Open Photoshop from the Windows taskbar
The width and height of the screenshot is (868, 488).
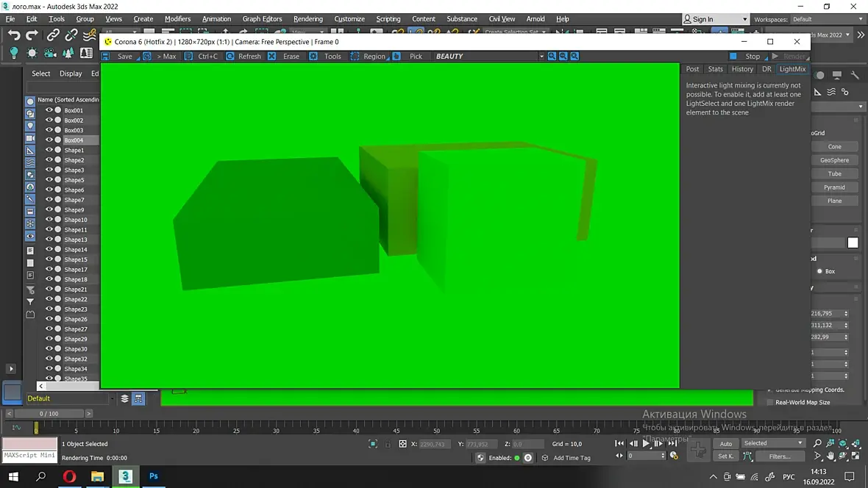tap(154, 476)
